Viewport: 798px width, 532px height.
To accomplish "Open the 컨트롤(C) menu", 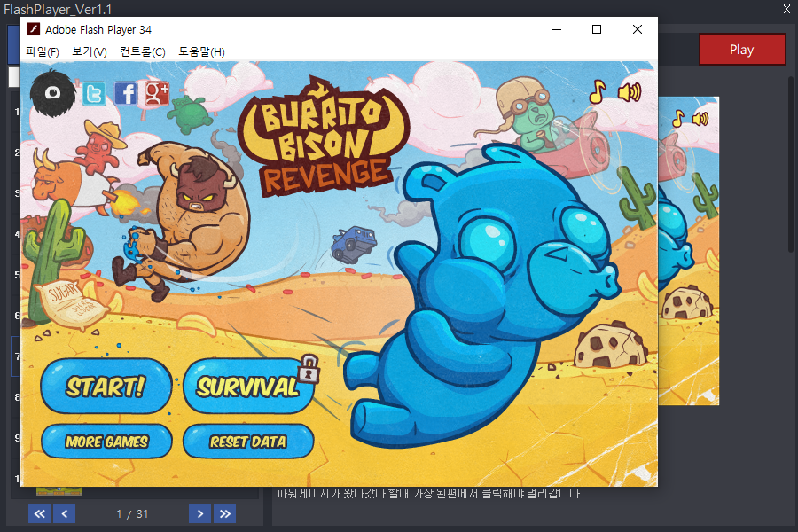I will (143, 52).
